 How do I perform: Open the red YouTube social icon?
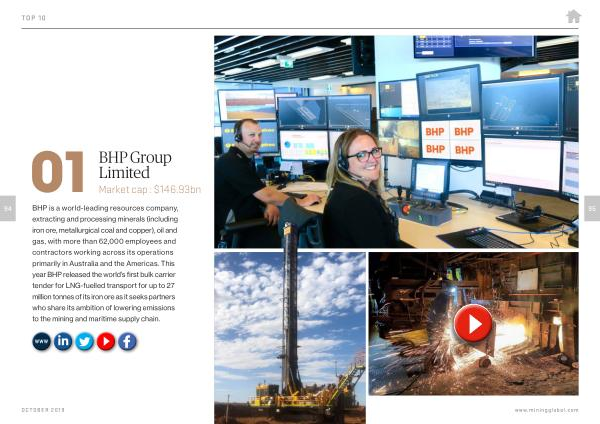(106, 341)
